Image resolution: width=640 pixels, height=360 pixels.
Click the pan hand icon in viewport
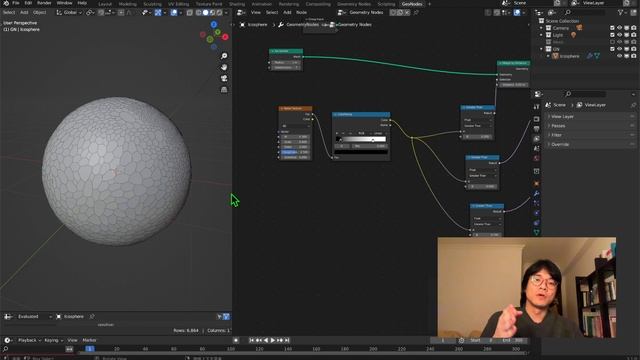point(224,67)
